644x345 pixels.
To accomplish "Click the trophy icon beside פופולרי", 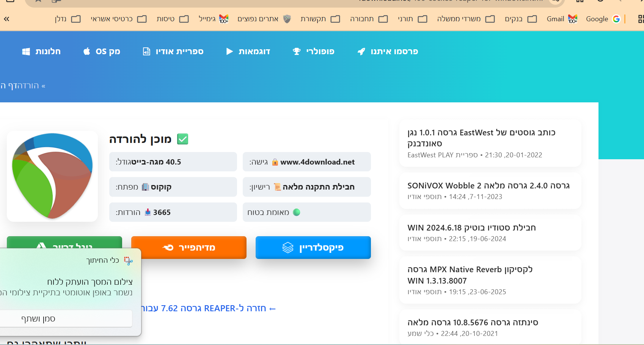I will (297, 52).
